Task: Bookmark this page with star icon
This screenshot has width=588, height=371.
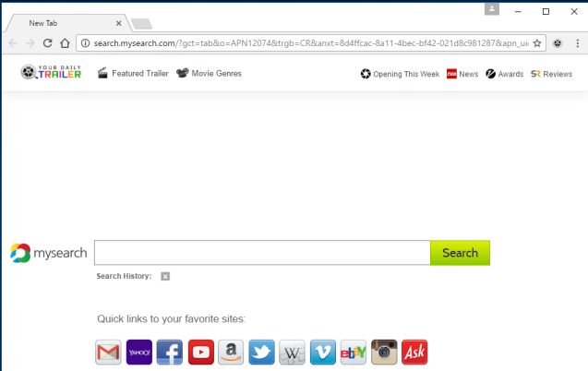Action: pyautogui.click(x=537, y=43)
